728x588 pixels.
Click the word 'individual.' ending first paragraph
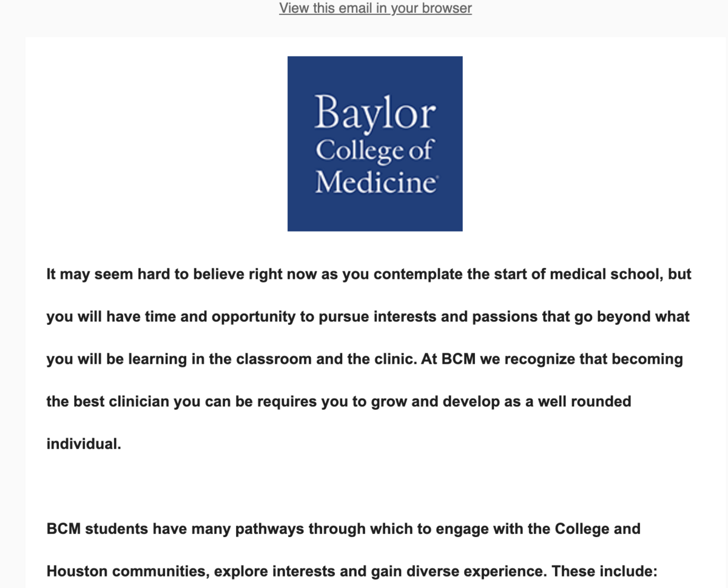tap(84, 444)
